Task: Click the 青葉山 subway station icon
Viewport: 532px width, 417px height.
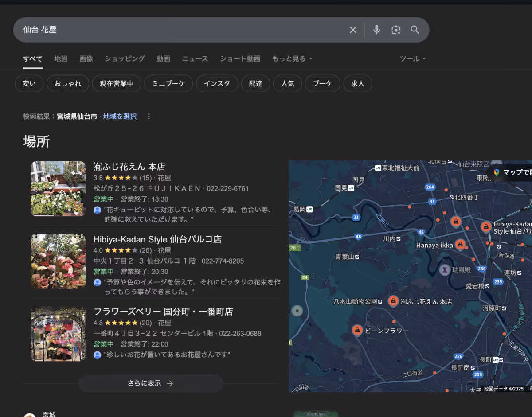Action: (357, 257)
